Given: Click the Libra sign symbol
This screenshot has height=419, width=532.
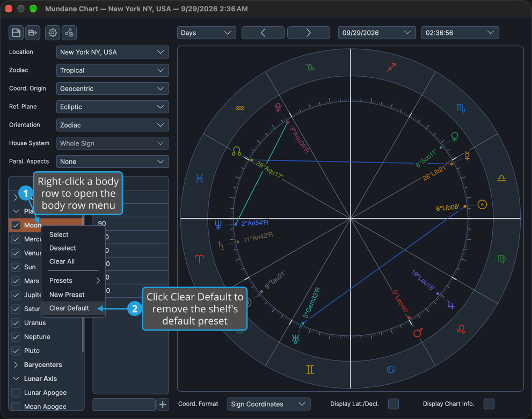Looking at the screenshot, I should pyautogui.click(x=501, y=178).
